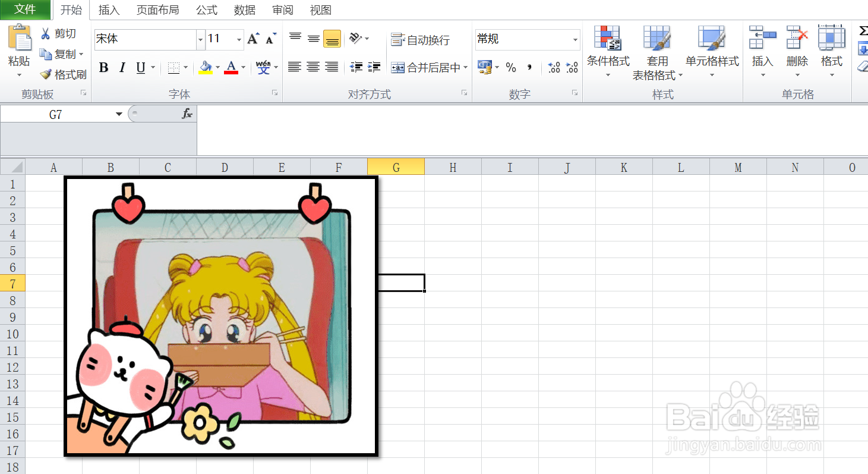This screenshot has width=868, height=474.
Task: Switch to the Page Layout (页面布局) tab
Action: click(157, 10)
